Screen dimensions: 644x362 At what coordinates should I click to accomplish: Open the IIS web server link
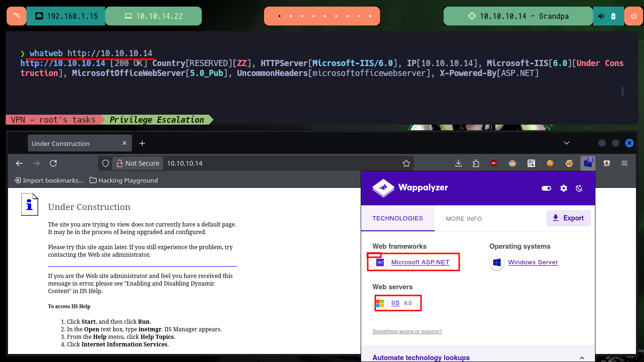[x=396, y=303]
